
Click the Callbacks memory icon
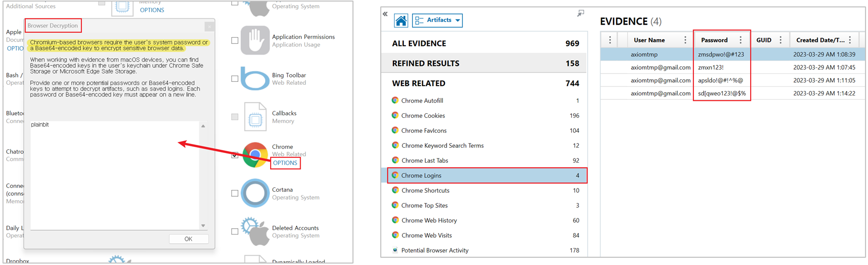click(255, 117)
